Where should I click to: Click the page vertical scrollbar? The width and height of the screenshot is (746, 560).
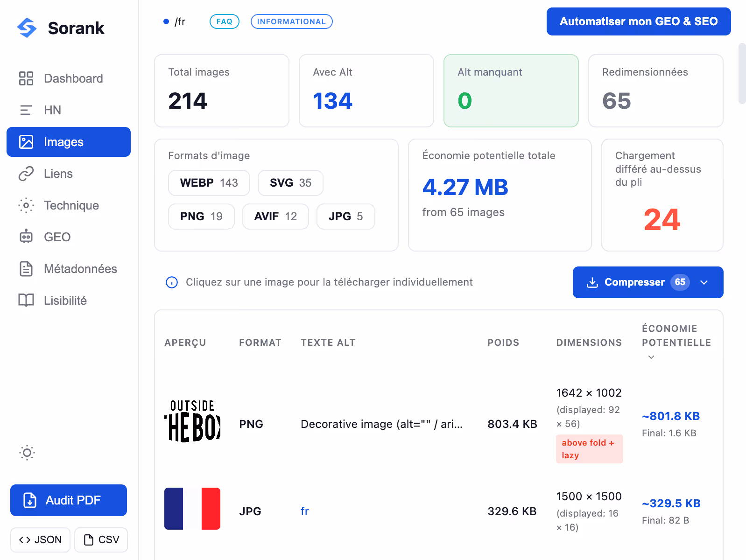tap(742, 73)
